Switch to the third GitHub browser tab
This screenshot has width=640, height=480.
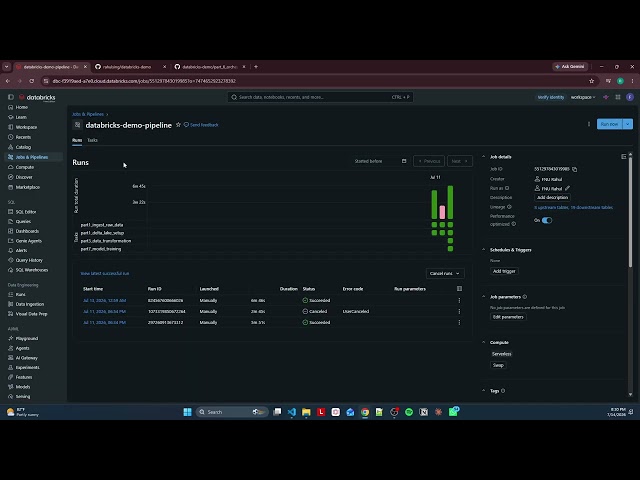pyautogui.click(x=209, y=67)
